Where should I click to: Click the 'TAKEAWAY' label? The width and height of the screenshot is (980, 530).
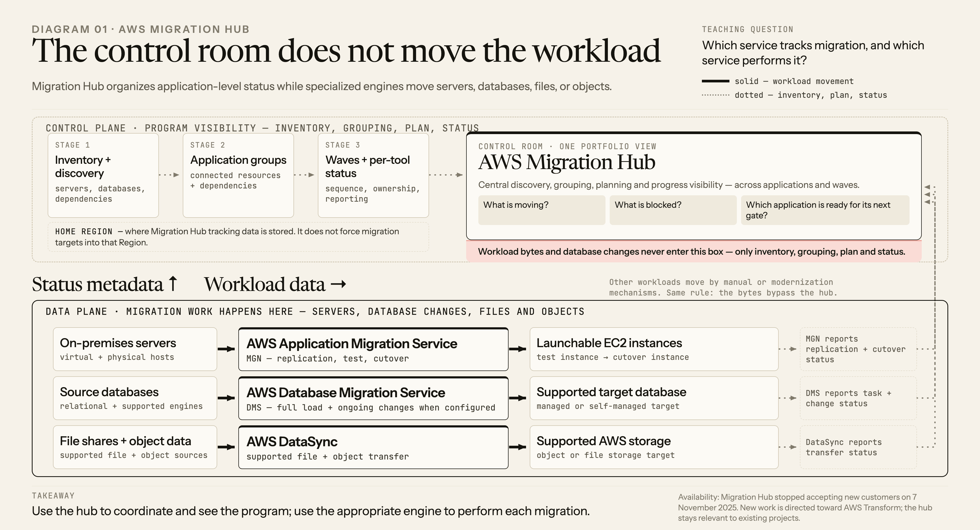(53, 496)
